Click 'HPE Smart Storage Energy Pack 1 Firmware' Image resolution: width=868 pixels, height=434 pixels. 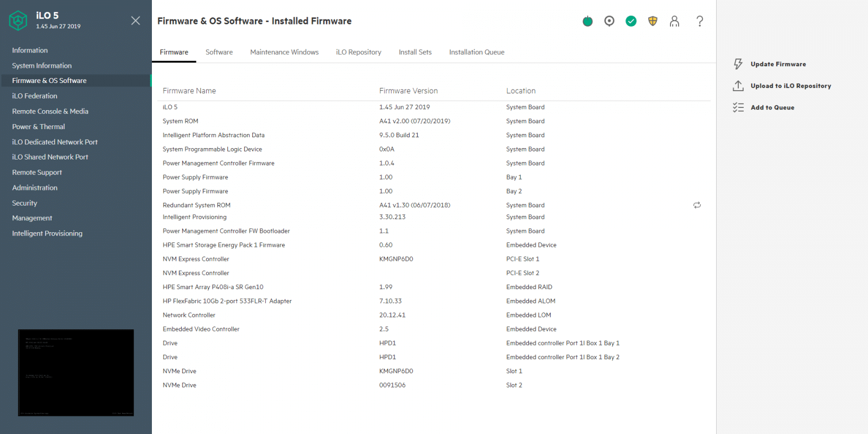point(224,245)
